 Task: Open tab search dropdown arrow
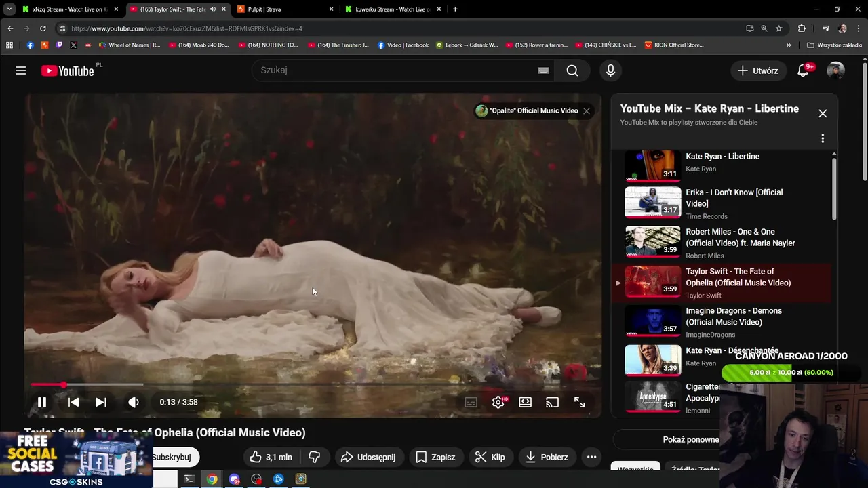pyautogui.click(x=9, y=9)
